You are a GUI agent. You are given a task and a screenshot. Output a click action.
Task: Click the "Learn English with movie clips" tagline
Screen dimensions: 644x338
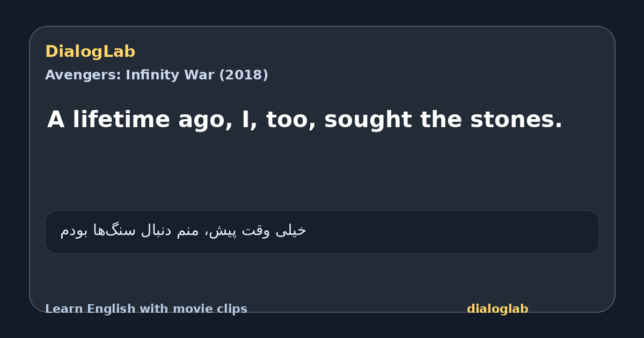pyautogui.click(x=146, y=309)
